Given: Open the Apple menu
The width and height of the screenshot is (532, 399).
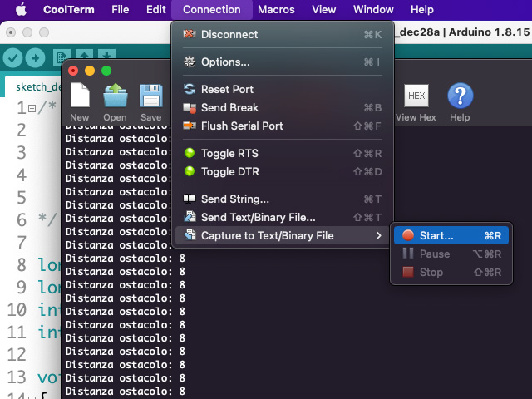Looking at the screenshot, I should point(21,9).
